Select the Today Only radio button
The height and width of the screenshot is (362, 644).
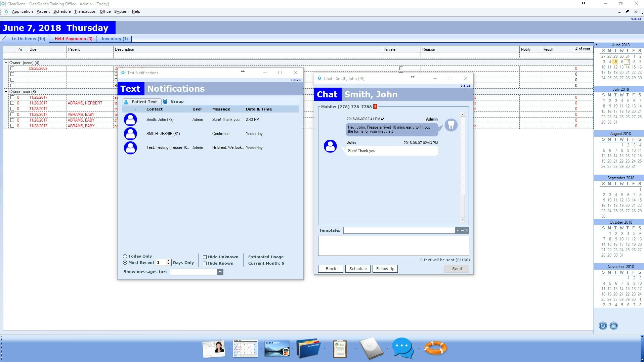[x=125, y=256]
